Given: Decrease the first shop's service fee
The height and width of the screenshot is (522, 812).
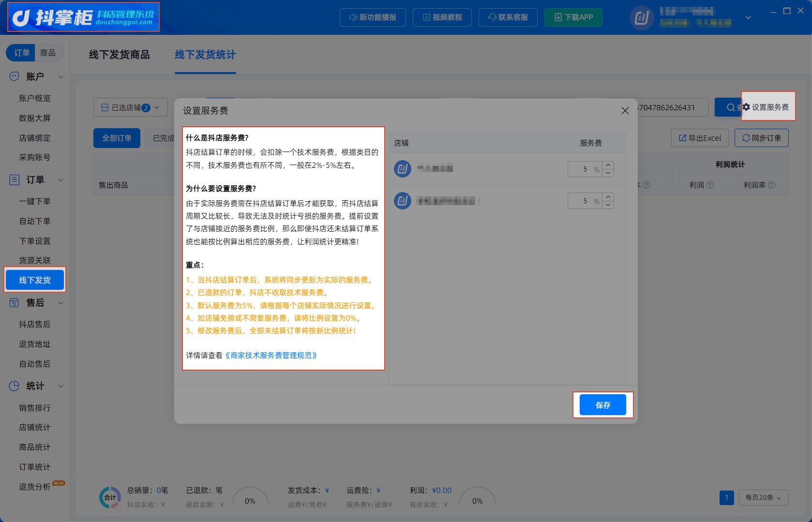Looking at the screenshot, I should click(x=608, y=173).
